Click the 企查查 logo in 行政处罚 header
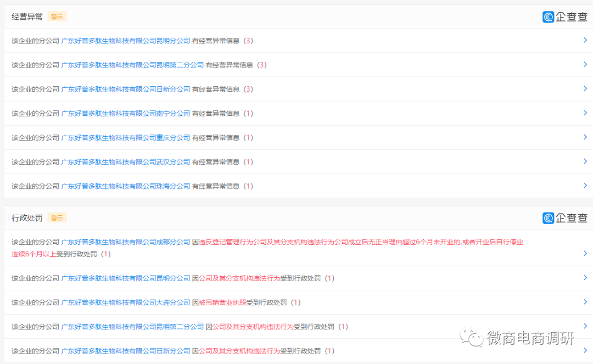The image size is (593, 364). (x=564, y=218)
